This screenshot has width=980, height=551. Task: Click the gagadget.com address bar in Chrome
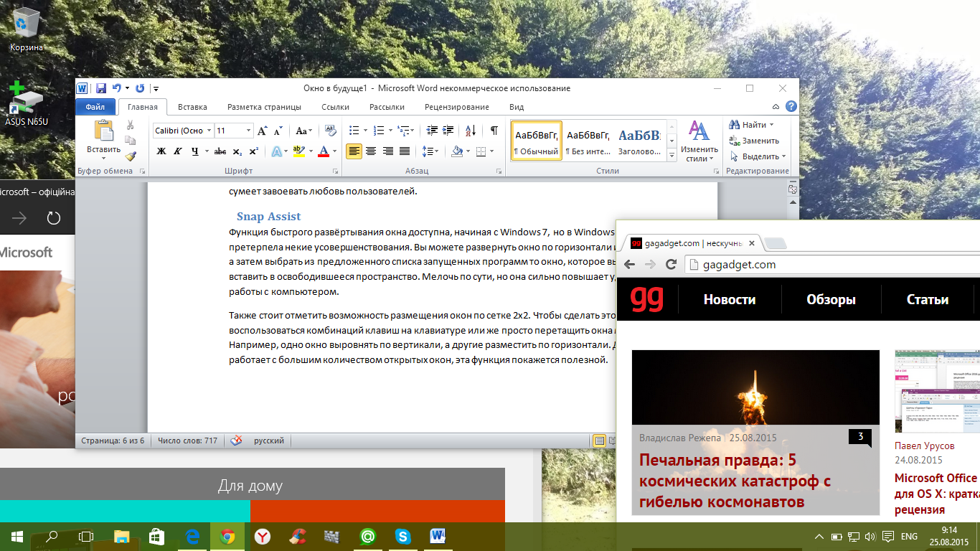click(832, 264)
